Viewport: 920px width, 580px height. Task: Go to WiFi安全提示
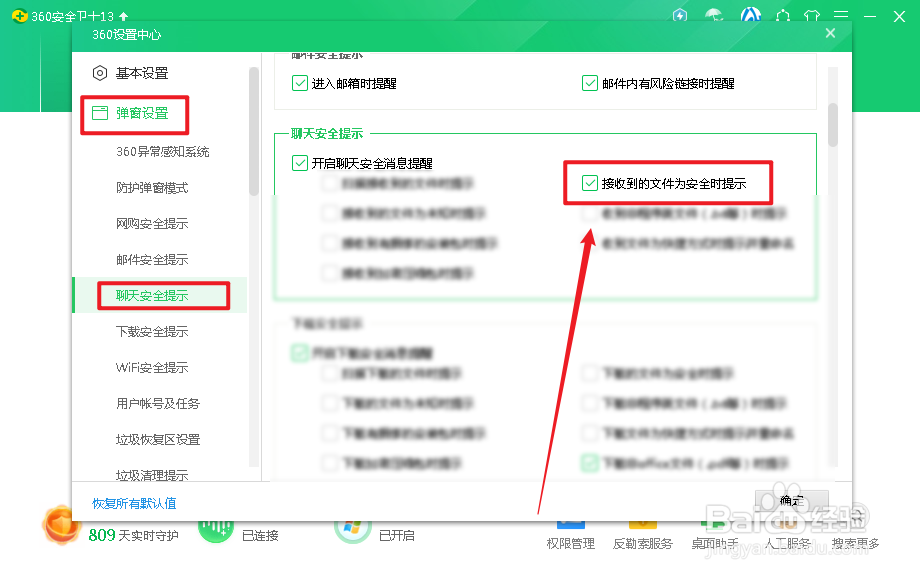[152, 367]
